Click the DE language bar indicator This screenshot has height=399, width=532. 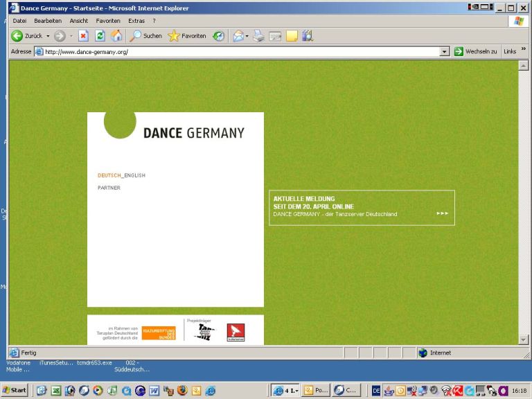tap(376, 391)
